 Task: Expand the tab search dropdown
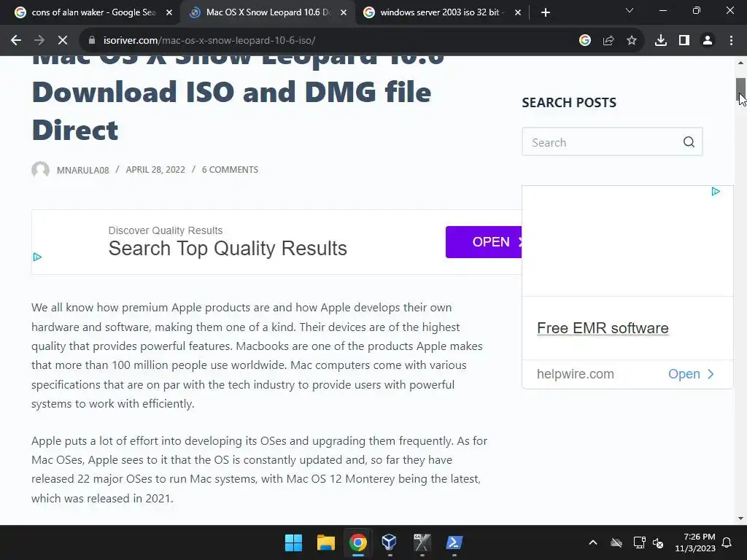pos(630,10)
